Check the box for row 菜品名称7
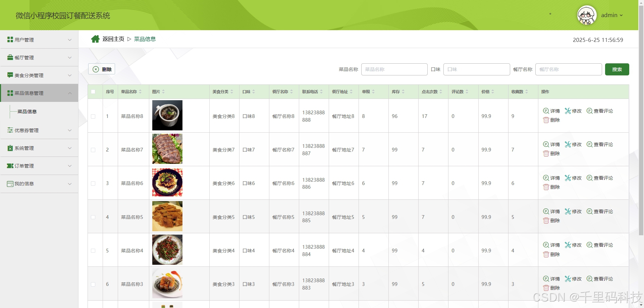 pos(93,150)
